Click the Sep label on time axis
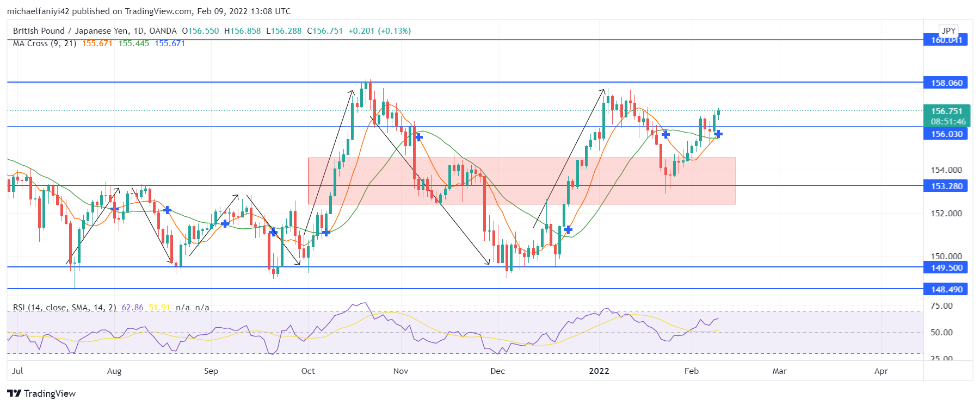 point(211,371)
